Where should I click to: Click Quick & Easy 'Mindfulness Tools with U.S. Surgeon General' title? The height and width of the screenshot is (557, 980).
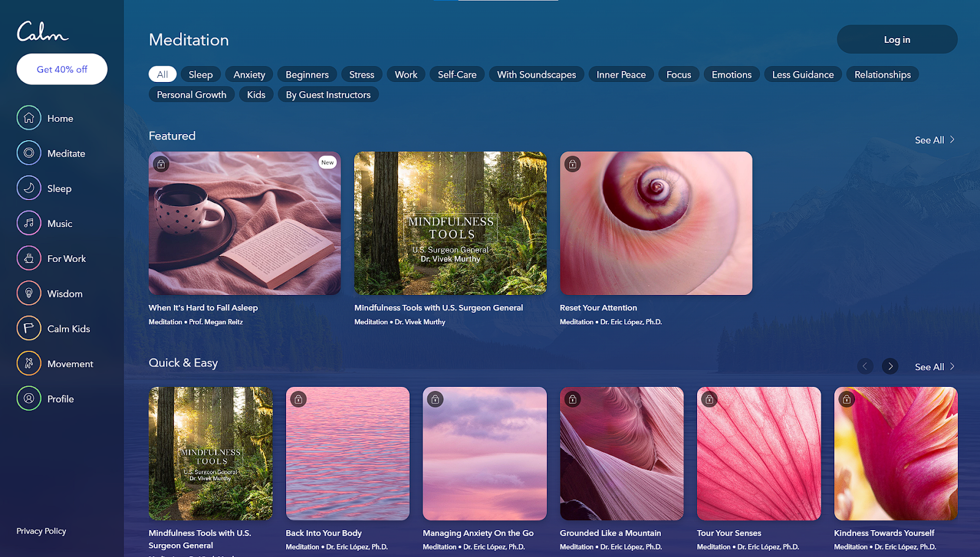200,539
